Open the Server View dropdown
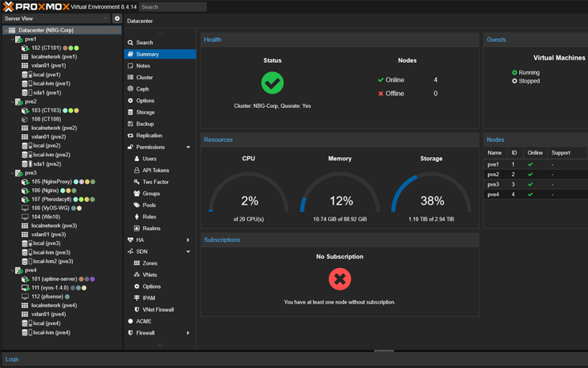 55,18
